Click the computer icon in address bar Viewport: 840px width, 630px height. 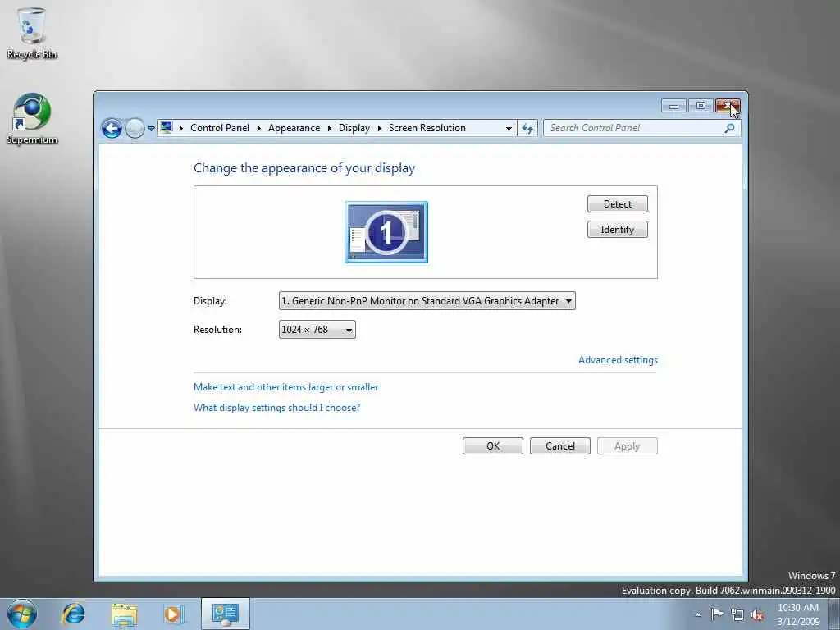[167, 127]
